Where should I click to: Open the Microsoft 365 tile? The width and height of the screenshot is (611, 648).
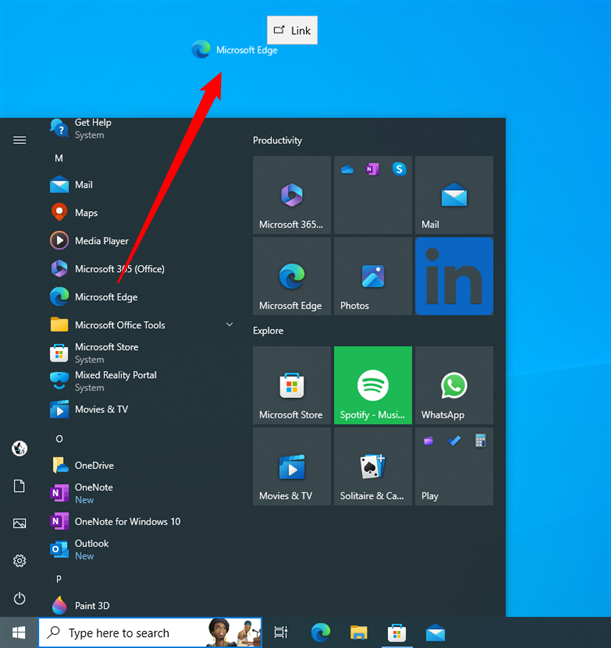coord(292,195)
